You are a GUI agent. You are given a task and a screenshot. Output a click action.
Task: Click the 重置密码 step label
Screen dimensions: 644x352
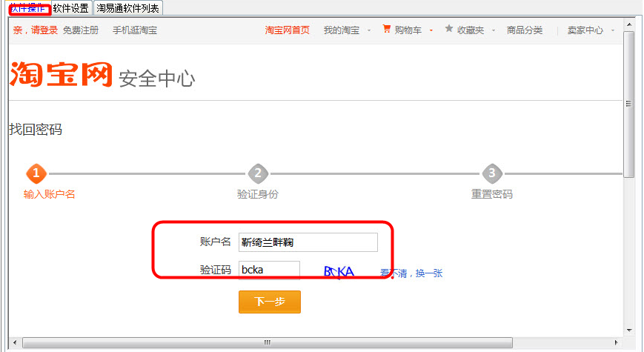coord(492,194)
